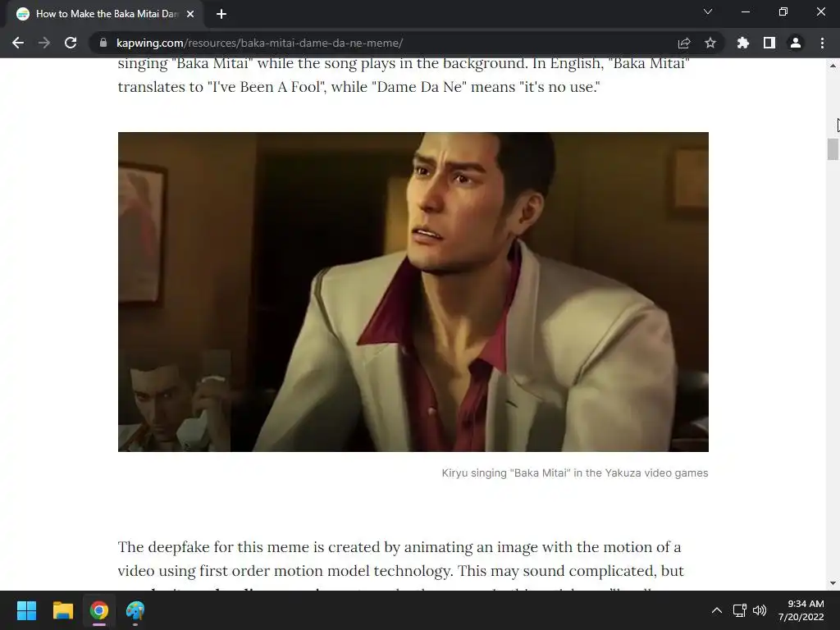Go back to the previous page

(18, 43)
